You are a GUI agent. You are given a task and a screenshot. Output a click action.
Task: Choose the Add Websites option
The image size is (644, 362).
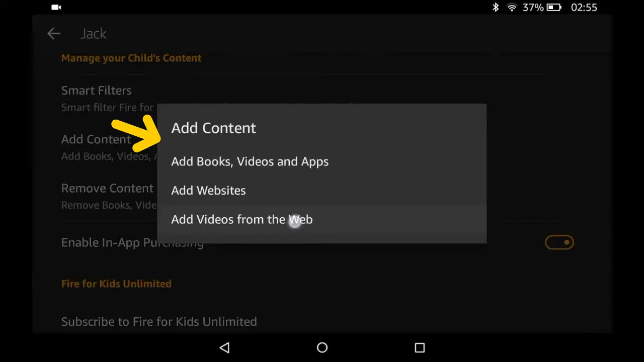tap(208, 191)
